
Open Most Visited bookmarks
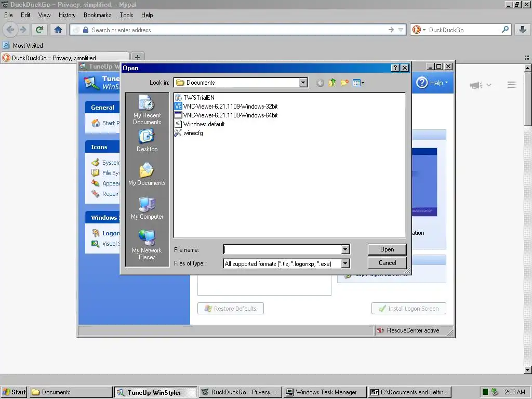click(23, 46)
